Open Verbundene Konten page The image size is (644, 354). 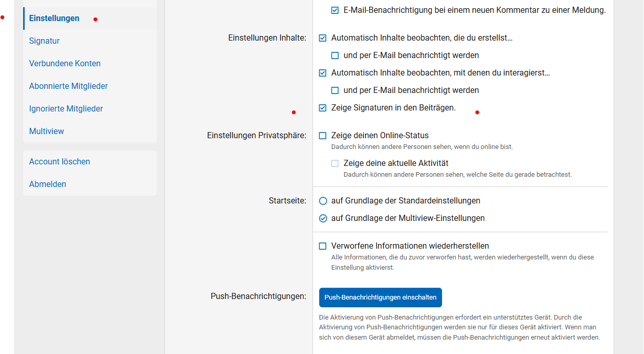pos(65,64)
